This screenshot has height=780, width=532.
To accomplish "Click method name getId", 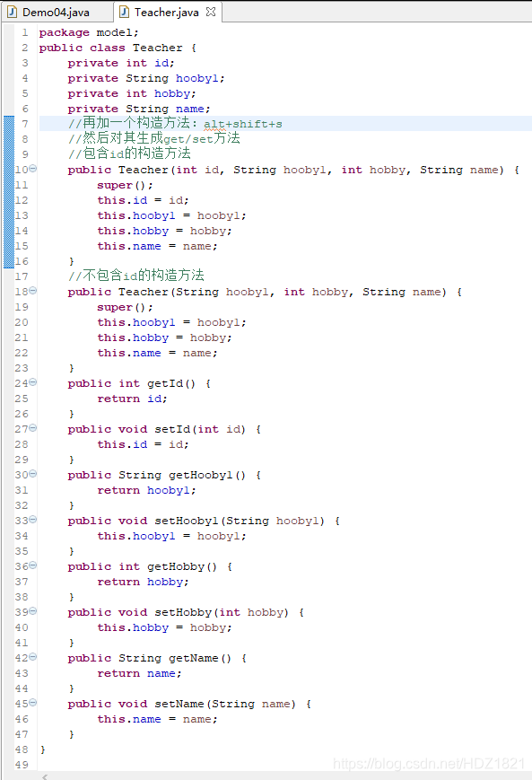I will [x=164, y=383].
